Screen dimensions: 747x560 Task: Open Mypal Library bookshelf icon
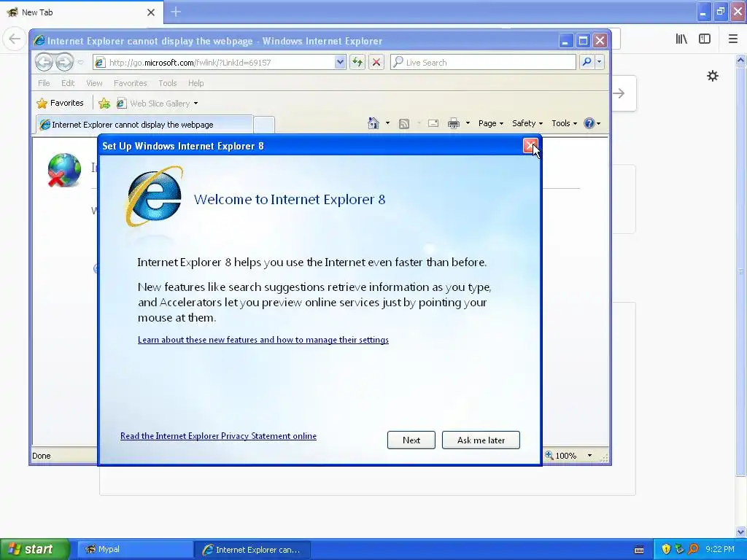tap(681, 39)
